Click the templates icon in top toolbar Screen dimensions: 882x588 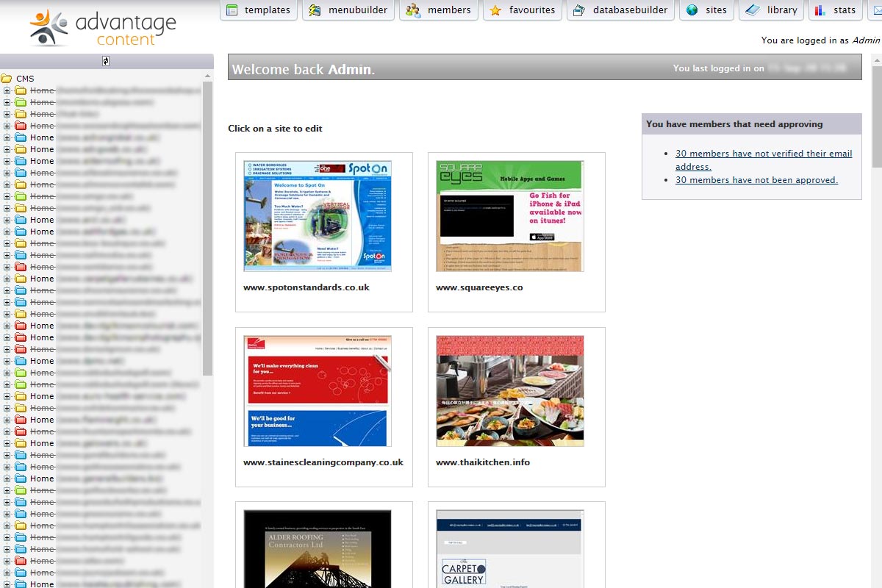pyautogui.click(x=232, y=10)
